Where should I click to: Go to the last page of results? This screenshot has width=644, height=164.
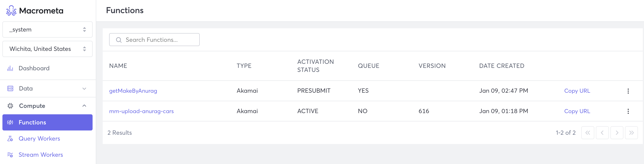coord(631,132)
